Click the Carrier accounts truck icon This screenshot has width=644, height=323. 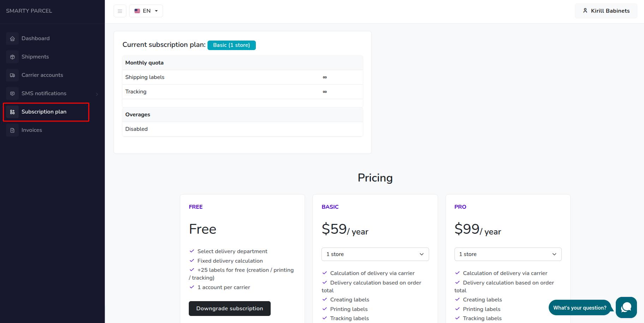point(12,75)
